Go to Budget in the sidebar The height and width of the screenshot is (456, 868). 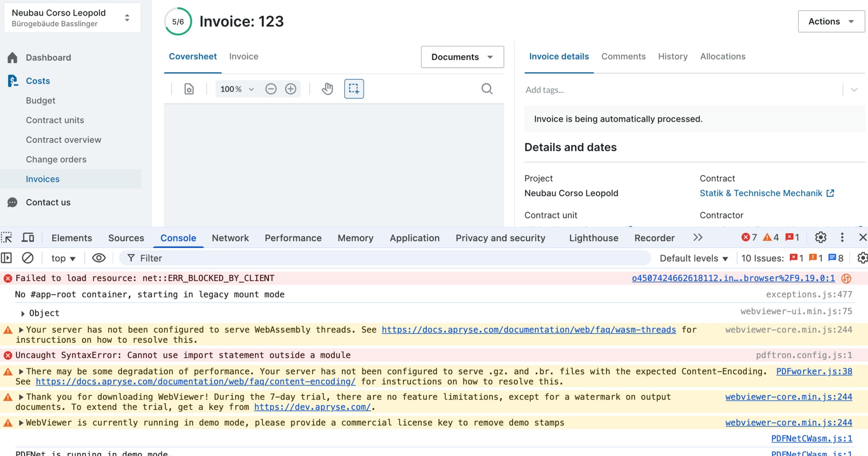coord(41,101)
